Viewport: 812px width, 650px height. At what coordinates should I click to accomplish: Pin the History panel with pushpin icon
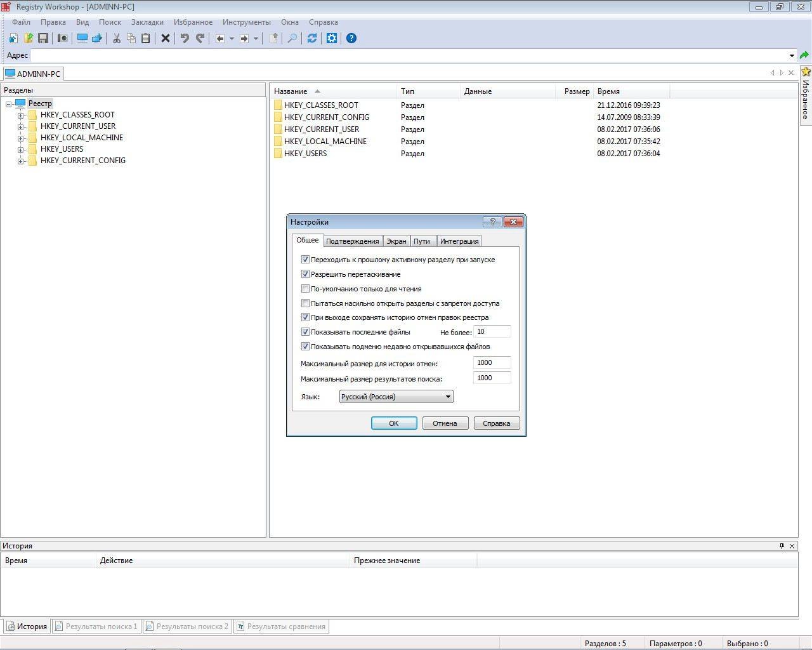click(782, 546)
